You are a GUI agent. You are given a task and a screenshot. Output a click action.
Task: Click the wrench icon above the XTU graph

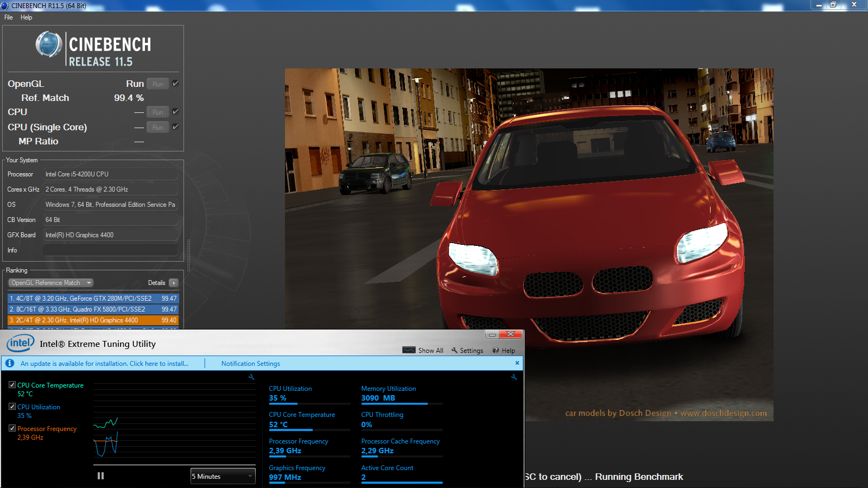click(251, 377)
